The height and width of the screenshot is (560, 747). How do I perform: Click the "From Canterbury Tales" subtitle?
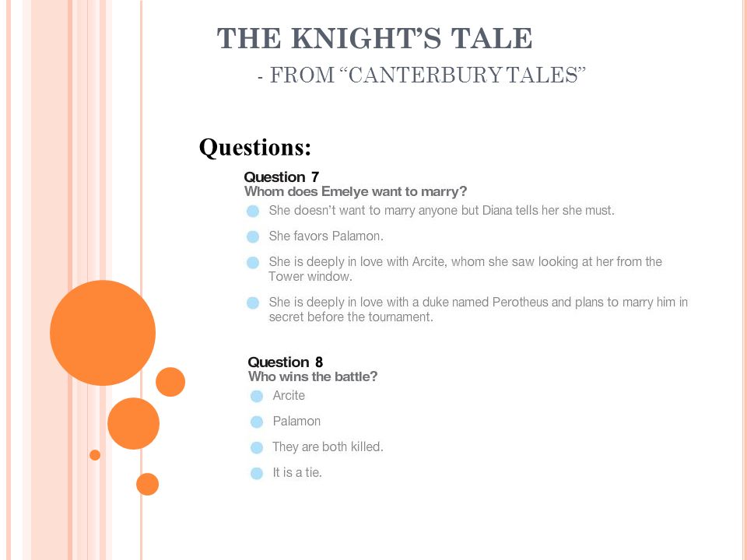click(x=422, y=75)
